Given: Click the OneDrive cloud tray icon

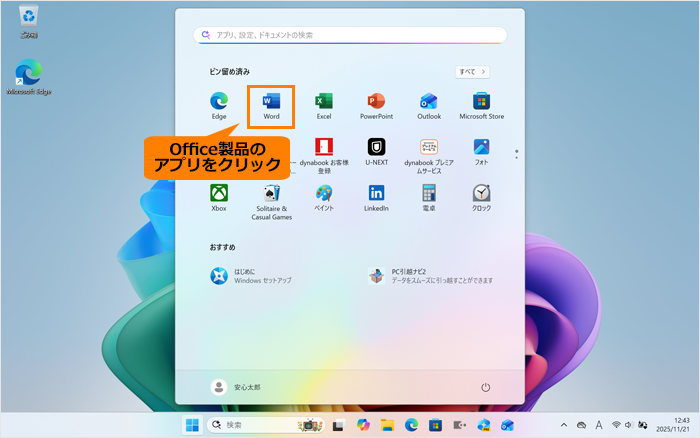Looking at the screenshot, I should 581,425.
